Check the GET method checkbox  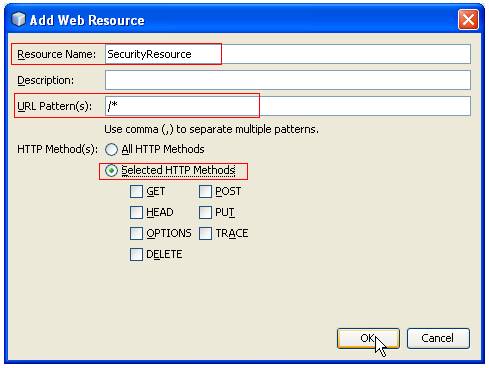click(136, 192)
